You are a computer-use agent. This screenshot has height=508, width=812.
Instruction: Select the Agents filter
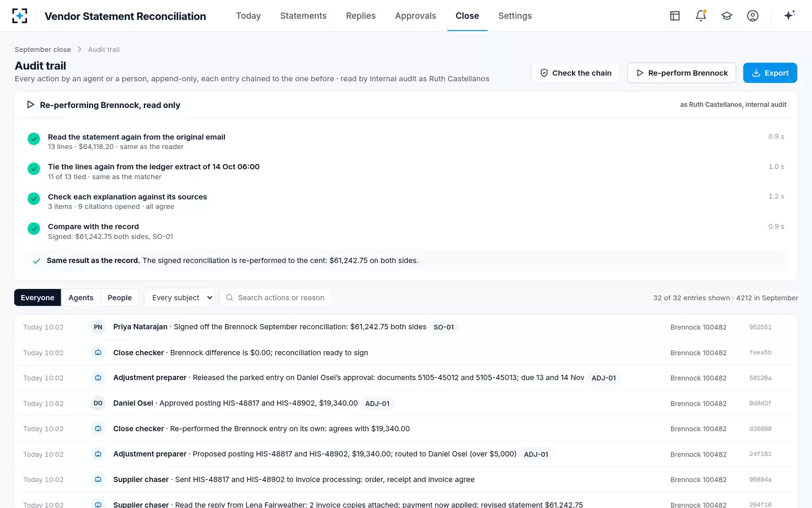tap(81, 297)
